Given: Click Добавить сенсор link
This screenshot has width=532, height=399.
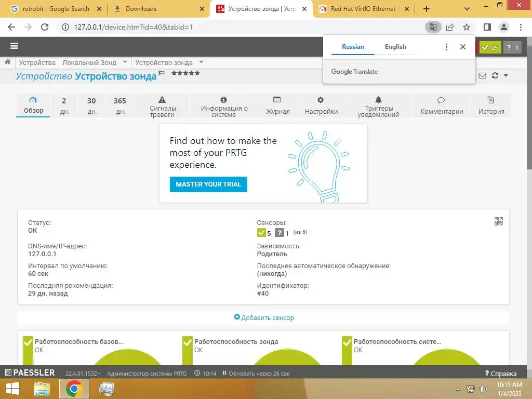Looking at the screenshot, I should (268, 317).
